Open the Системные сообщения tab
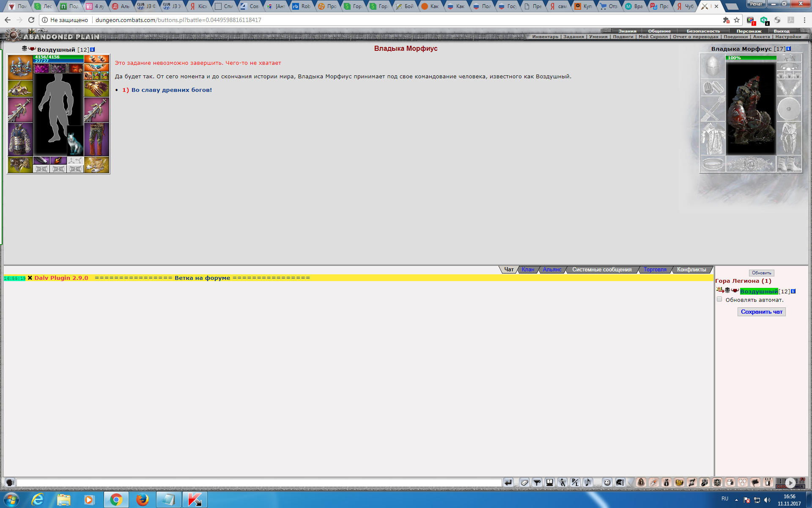Screen dimensions: 812x508 click(602, 270)
